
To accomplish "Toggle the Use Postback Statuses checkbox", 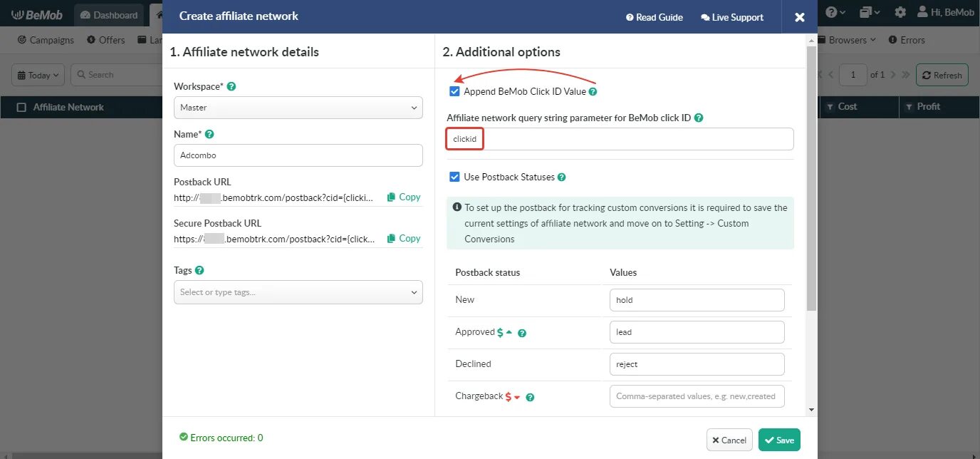I will [x=454, y=177].
